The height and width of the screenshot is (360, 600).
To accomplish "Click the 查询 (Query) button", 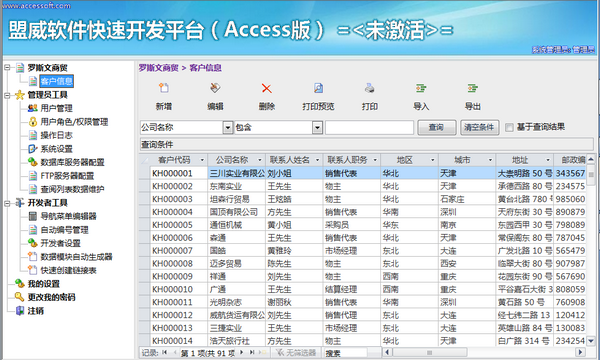I will [x=437, y=127].
